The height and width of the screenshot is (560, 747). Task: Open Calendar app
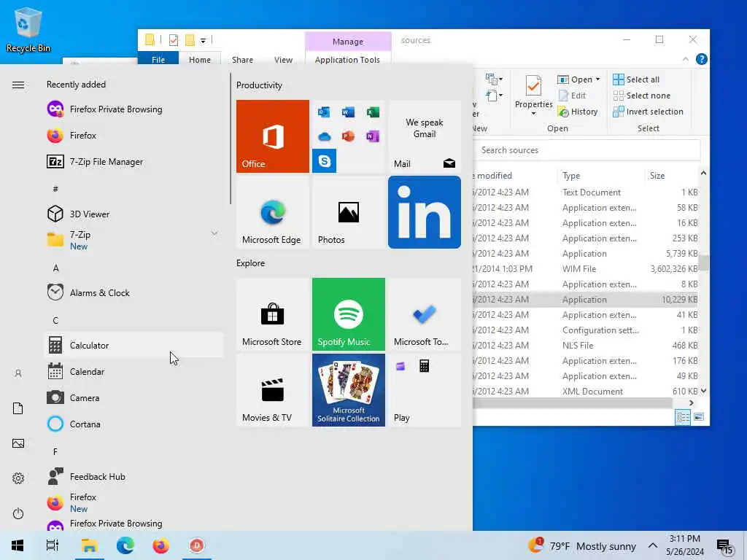[x=134, y=371]
